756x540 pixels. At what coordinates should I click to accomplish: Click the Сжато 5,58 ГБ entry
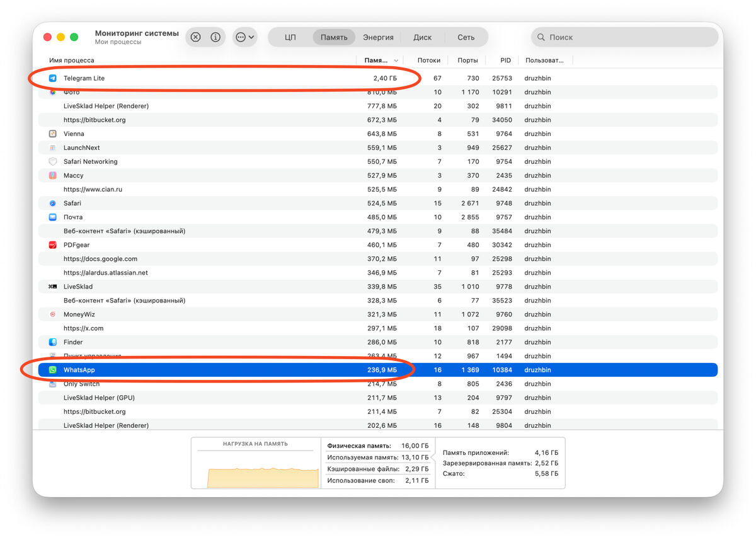(500, 473)
